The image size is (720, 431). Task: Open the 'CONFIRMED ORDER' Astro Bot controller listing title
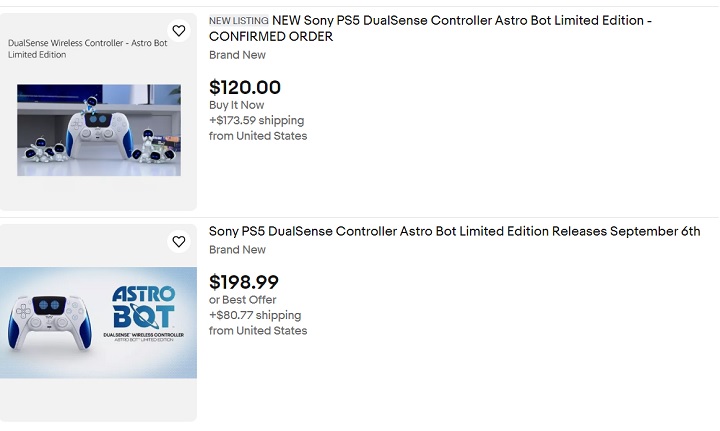(430, 28)
